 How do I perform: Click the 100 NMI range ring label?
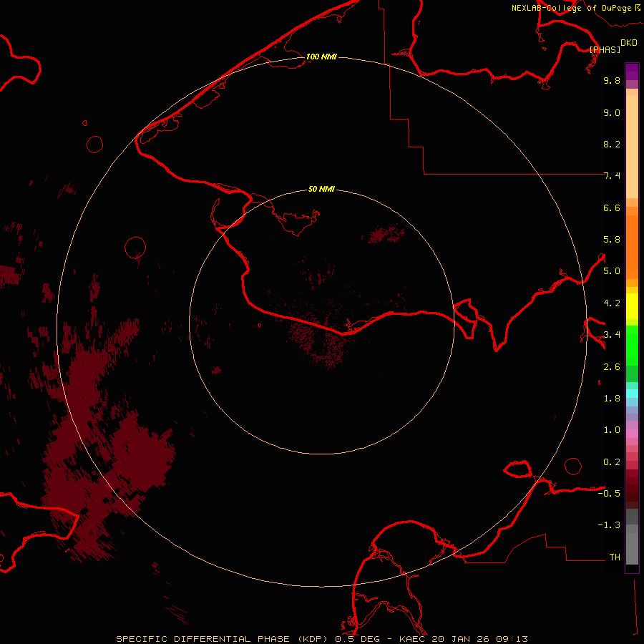point(321,57)
